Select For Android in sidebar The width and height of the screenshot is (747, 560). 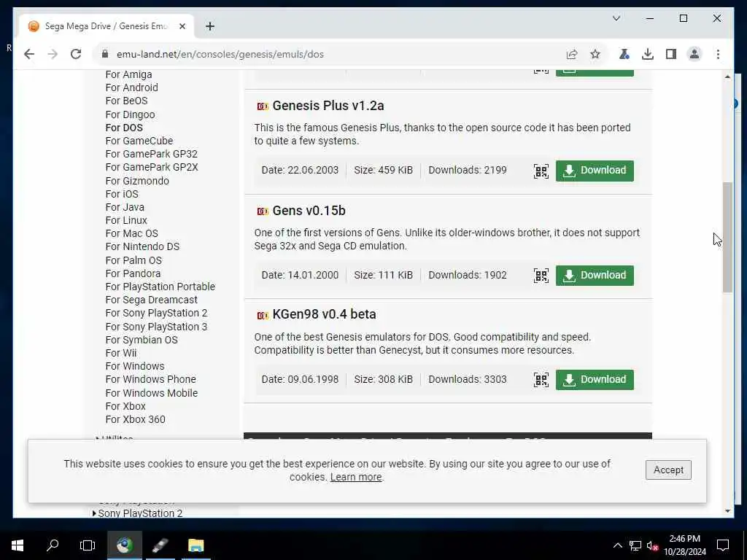tap(131, 87)
